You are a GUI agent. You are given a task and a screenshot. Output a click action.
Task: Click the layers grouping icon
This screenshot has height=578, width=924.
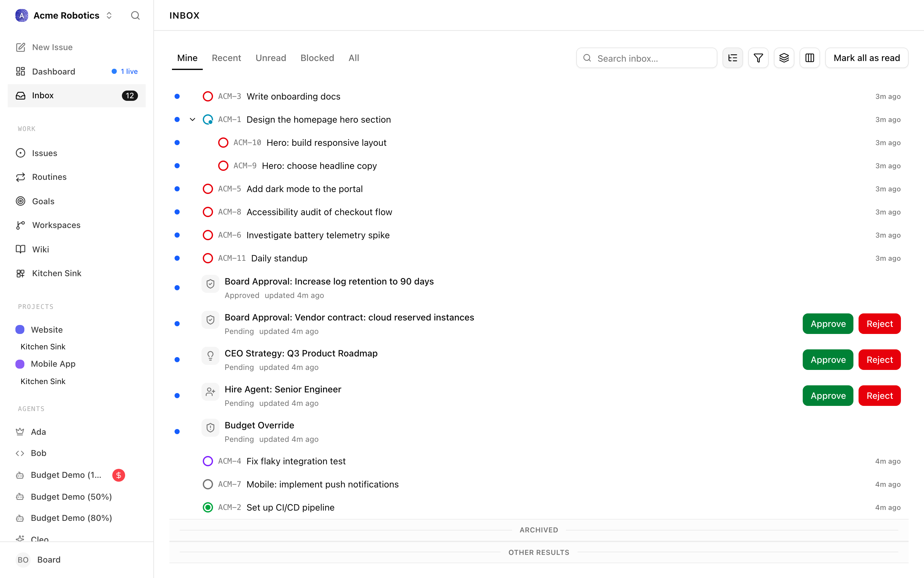coord(784,58)
